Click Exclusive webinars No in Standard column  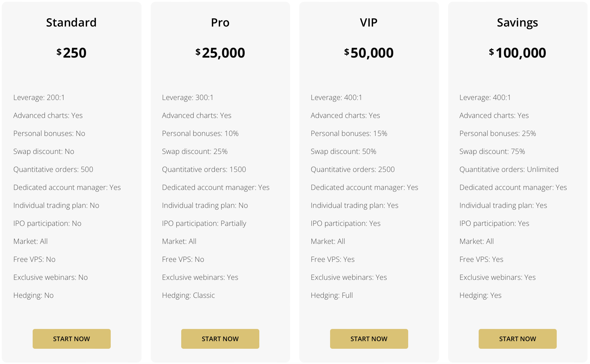(51, 277)
